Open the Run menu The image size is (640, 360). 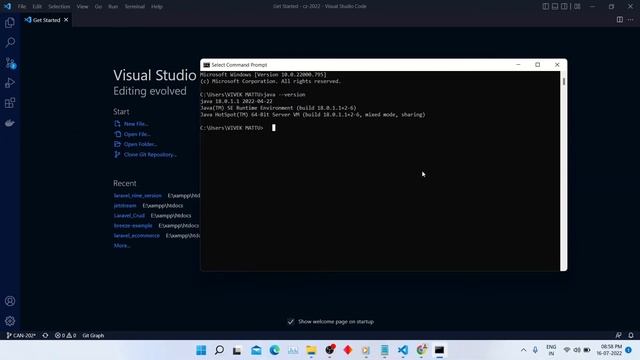click(x=113, y=7)
